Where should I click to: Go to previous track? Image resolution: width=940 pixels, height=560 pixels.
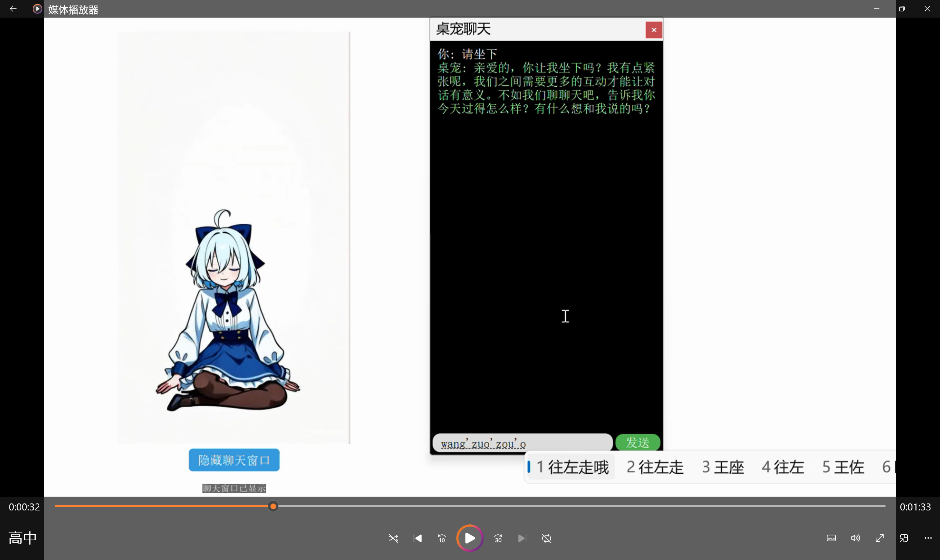pos(417,538)
